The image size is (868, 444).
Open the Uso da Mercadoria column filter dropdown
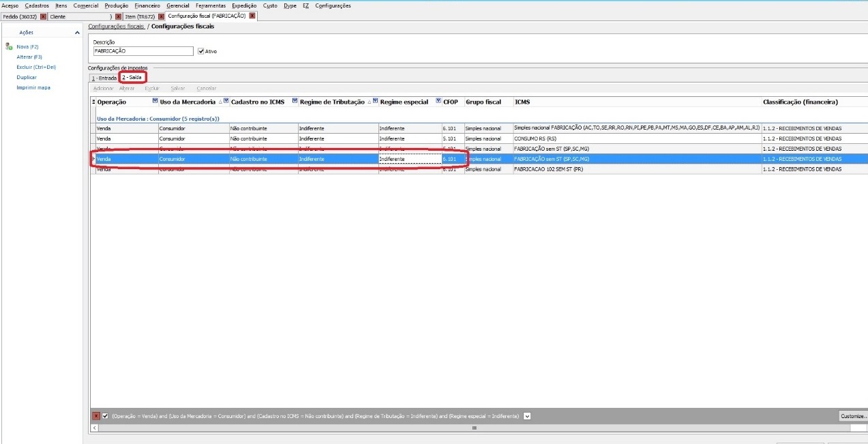pyautogui.click(x=226, y=102)
